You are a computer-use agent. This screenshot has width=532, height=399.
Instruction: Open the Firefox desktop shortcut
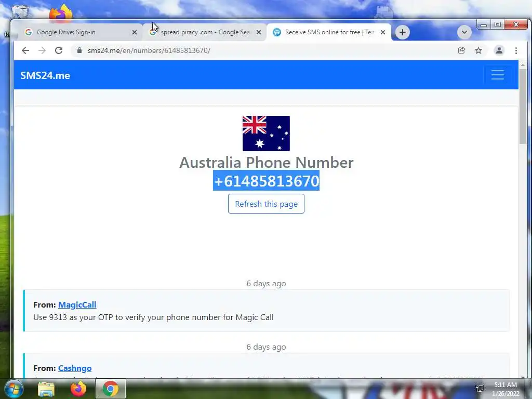[x=61, y=13]
